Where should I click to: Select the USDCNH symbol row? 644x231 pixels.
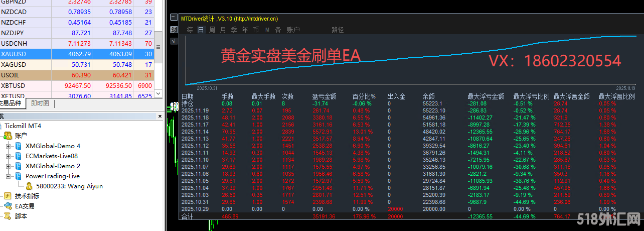coord(77,43)
